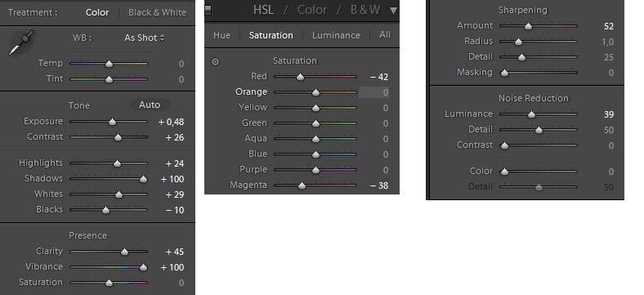
Task: Open the WB As Shot preset dropdown
Action: (x=144, y=38)
